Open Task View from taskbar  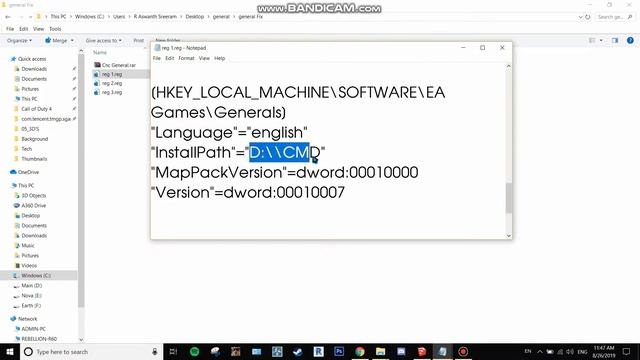click(x=173, y=351)
